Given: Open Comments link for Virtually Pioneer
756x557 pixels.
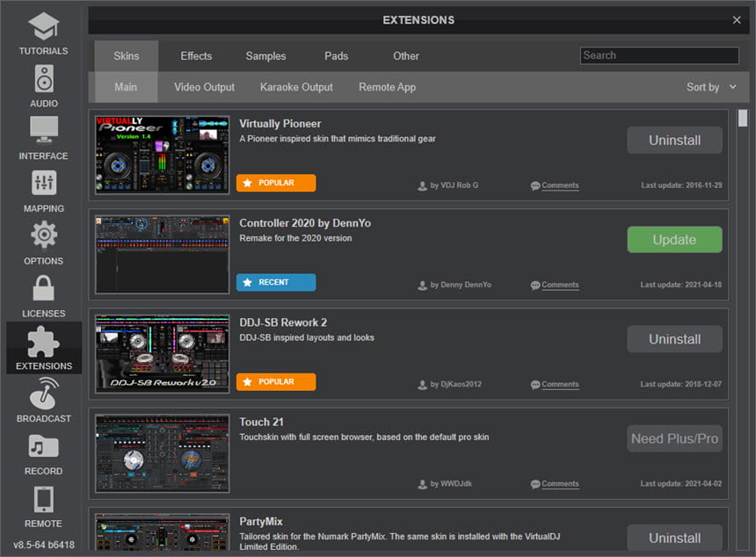Looking at the screenshot, I should (x=560, y=185).
